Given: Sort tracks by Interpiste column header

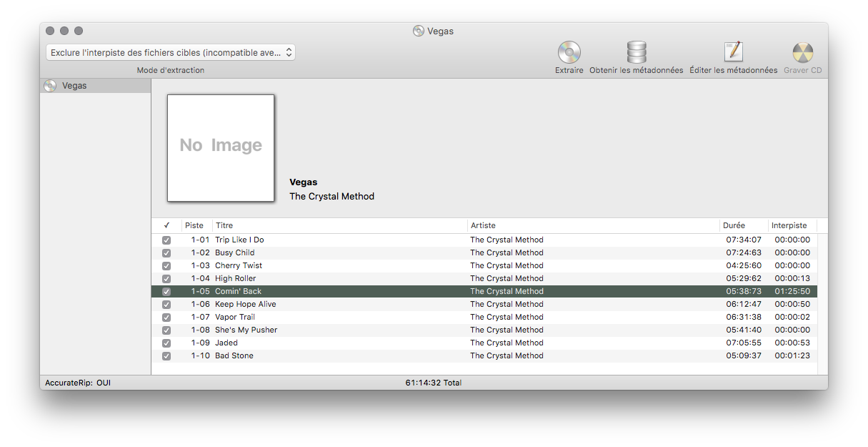Looking at the screenshot, I should coord(792,225).
